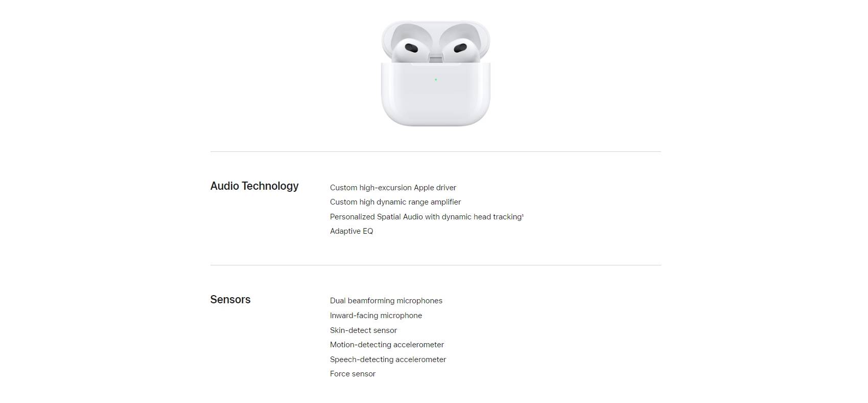
Task: Click the Sensors section heading
Action: [230, 300]
